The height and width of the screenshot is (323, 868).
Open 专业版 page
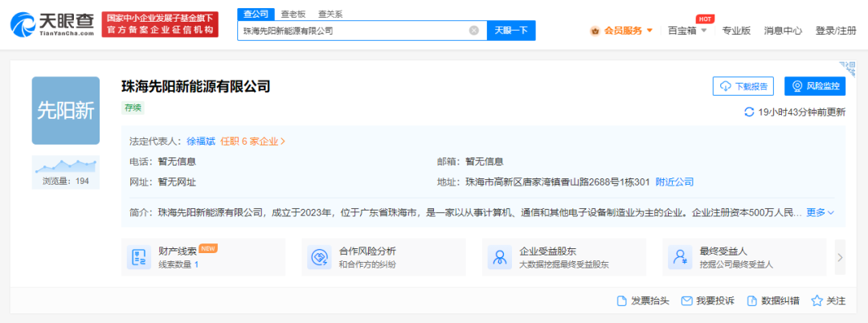(736, 31)
